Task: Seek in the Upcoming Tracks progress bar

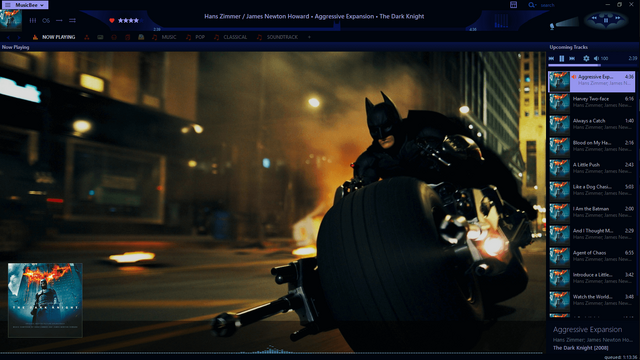Action: click(593, 65)
